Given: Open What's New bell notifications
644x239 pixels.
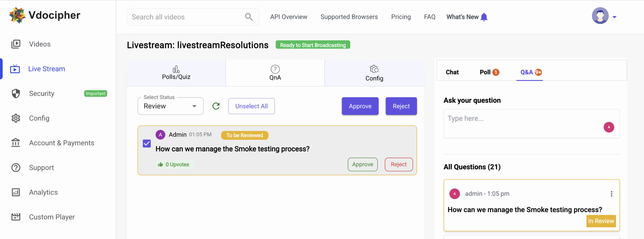Looking at the screenshot, I should (x=484, y=17).
